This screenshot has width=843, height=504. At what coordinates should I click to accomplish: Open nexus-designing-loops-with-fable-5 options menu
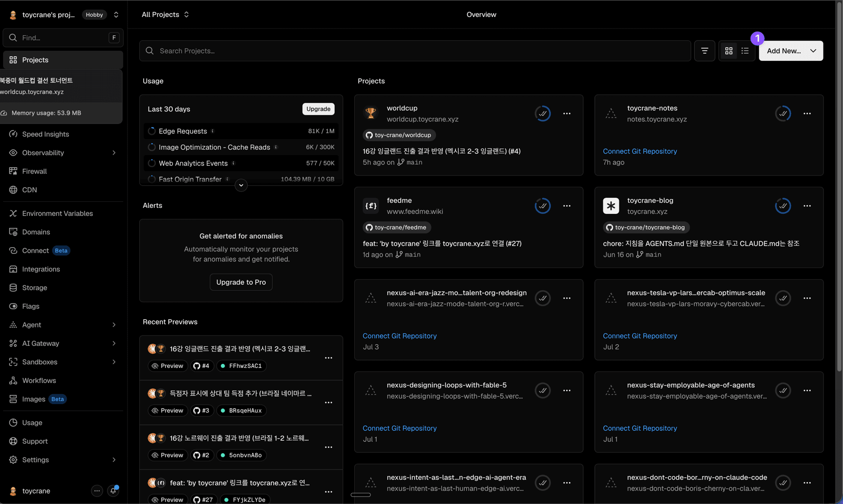point(567,391)
